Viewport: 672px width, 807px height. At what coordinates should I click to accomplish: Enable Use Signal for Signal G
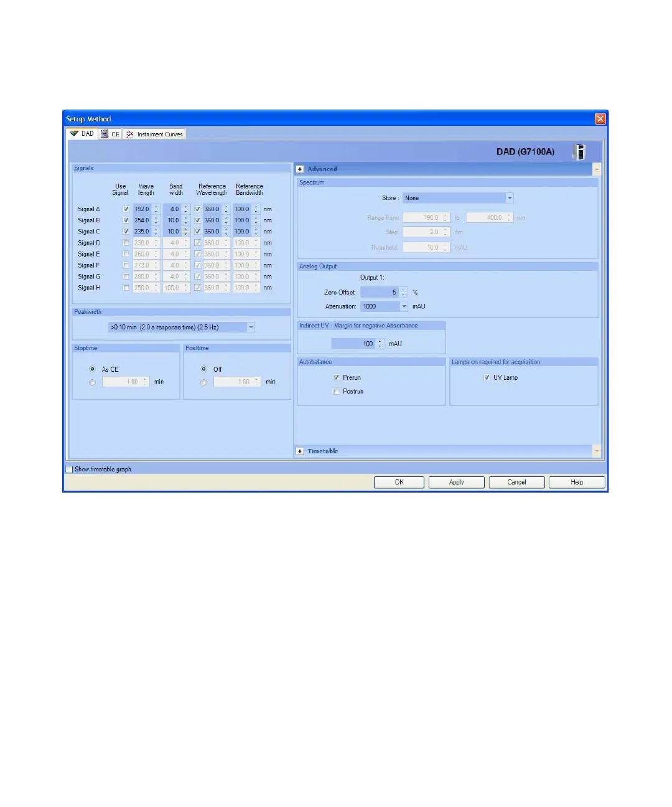point(126,276)
